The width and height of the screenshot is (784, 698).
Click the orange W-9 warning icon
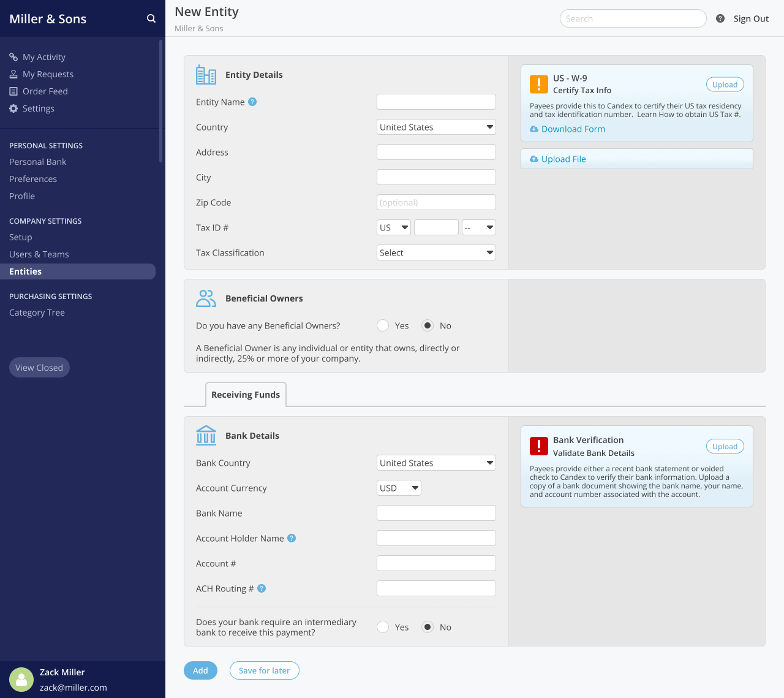pos(539,84)
